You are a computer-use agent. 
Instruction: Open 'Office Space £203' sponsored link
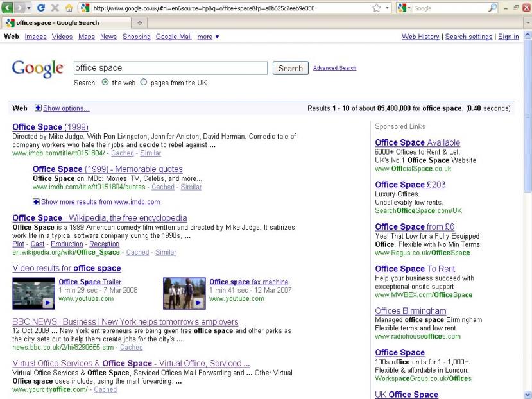[x=410, y=185]
